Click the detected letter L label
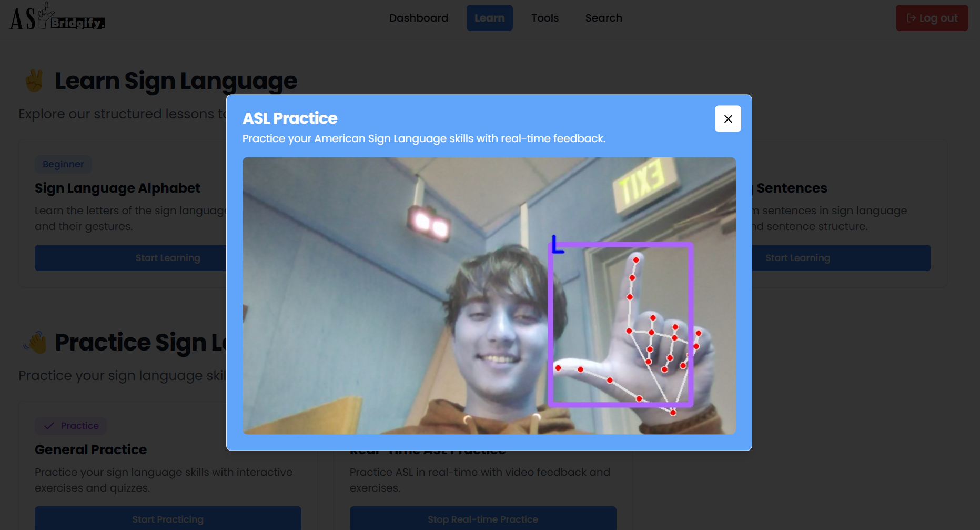This screenshot has width=980, height=530. pyautogui.click(x=558, y=245)
